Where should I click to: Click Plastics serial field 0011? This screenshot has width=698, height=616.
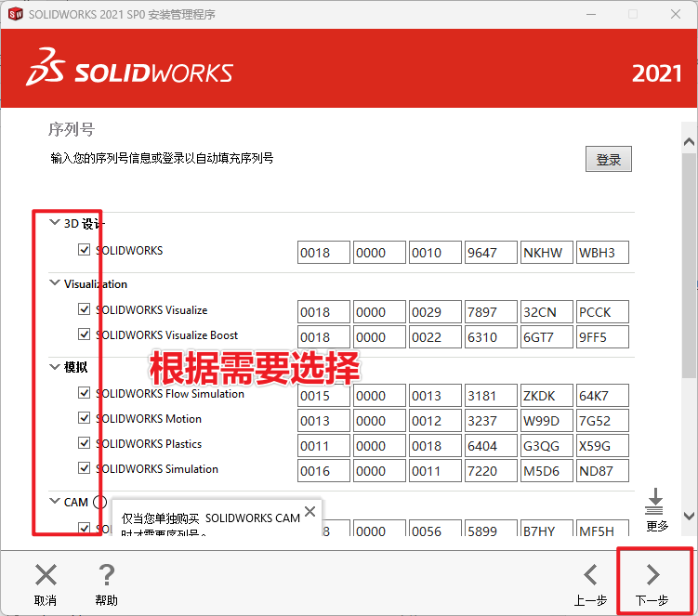(x=323, y=446)
